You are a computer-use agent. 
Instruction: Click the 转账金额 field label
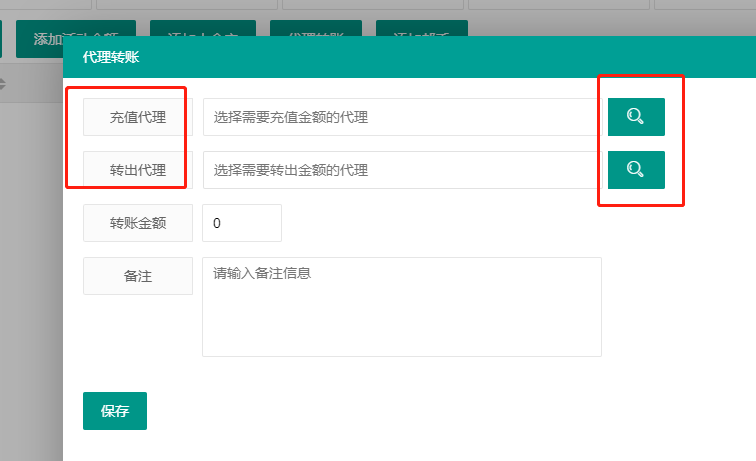[x=137, y=223]
